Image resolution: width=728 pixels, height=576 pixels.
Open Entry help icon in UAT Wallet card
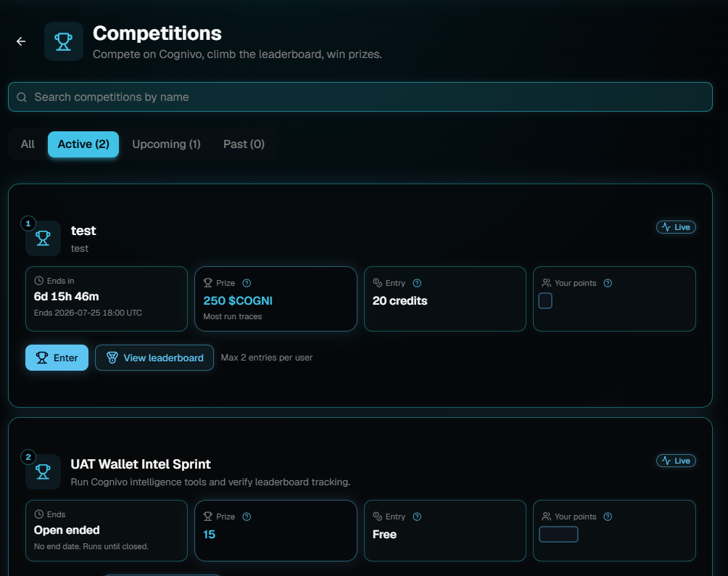417,517
